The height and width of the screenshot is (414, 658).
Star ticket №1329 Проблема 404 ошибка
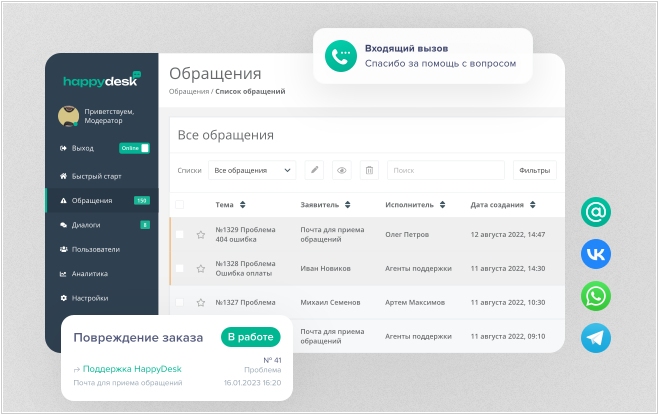point(201,234)
